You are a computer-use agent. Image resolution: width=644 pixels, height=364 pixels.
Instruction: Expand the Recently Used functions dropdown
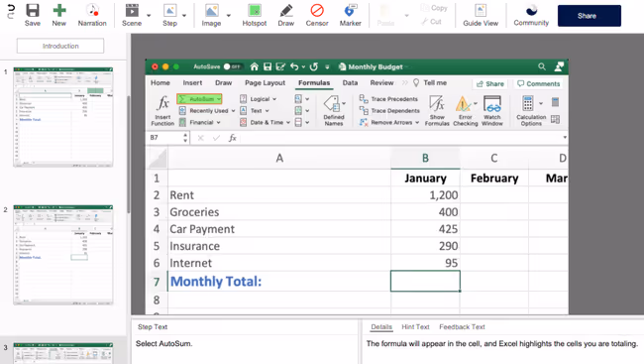233,111
